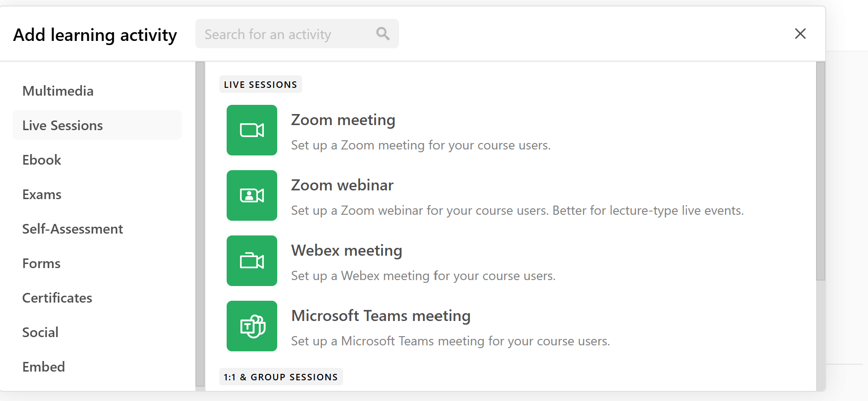Click the activity list vertical scrollbar

click(x=821, y=171)
